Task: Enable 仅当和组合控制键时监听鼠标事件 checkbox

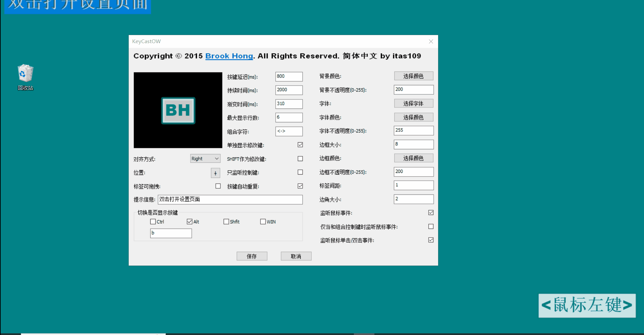Action: coord(431,226)
